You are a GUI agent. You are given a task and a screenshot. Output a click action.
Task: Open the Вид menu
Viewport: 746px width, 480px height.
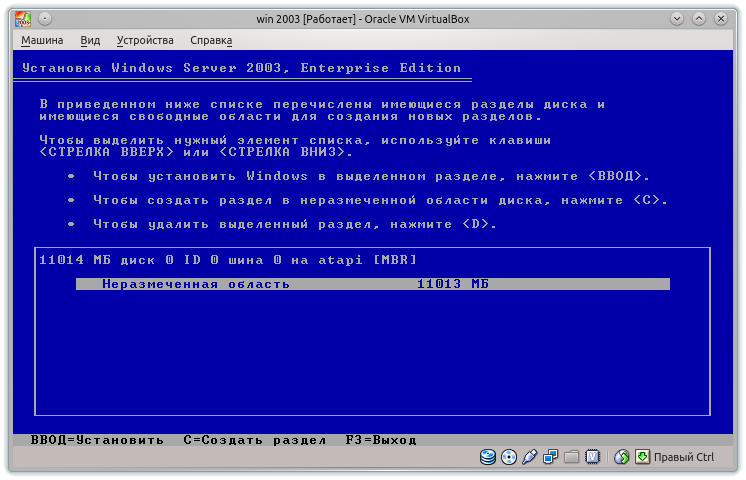pyautogui.click(x=90, y=40)
